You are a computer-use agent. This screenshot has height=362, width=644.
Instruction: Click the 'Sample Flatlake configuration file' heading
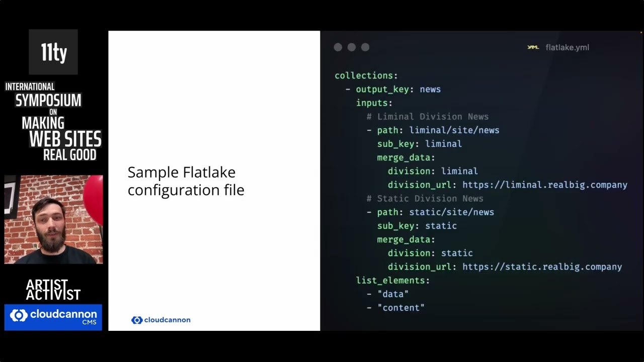186,181
